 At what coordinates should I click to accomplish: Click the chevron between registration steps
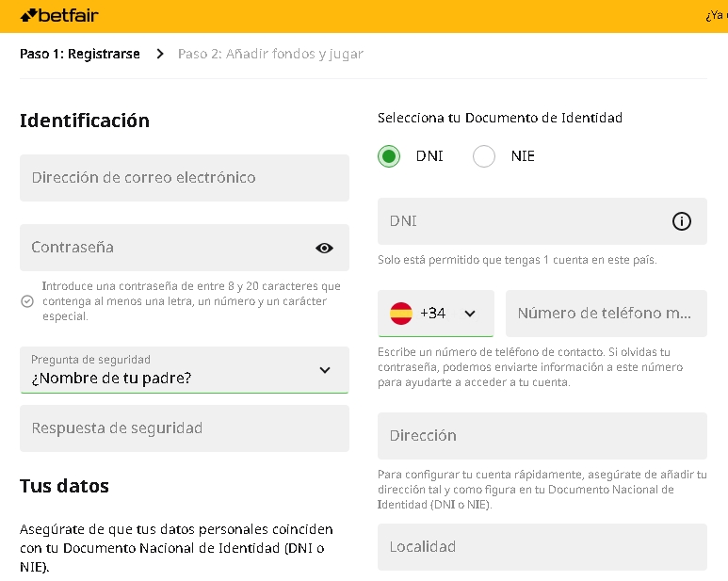coord(160,54)
